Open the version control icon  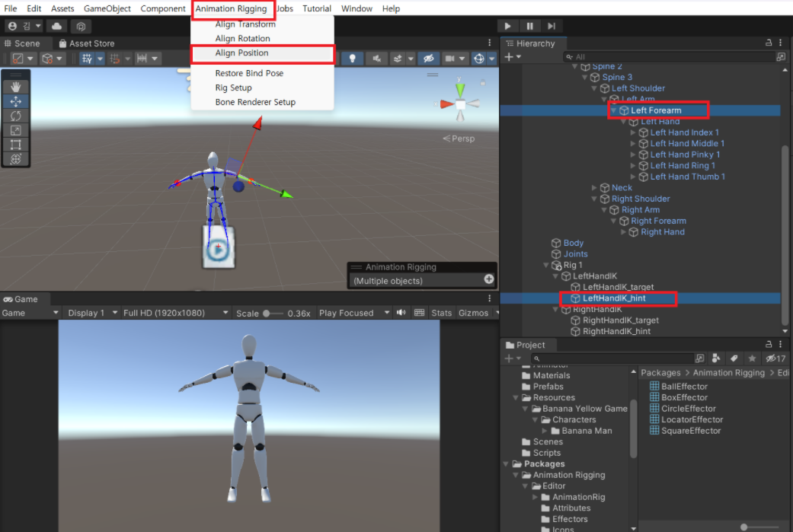coord(81,26)
